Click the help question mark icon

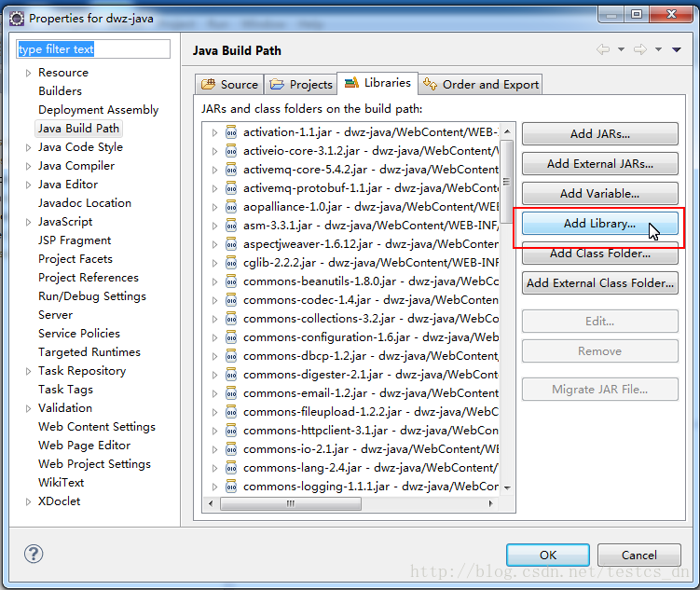[x=34, y=554]
